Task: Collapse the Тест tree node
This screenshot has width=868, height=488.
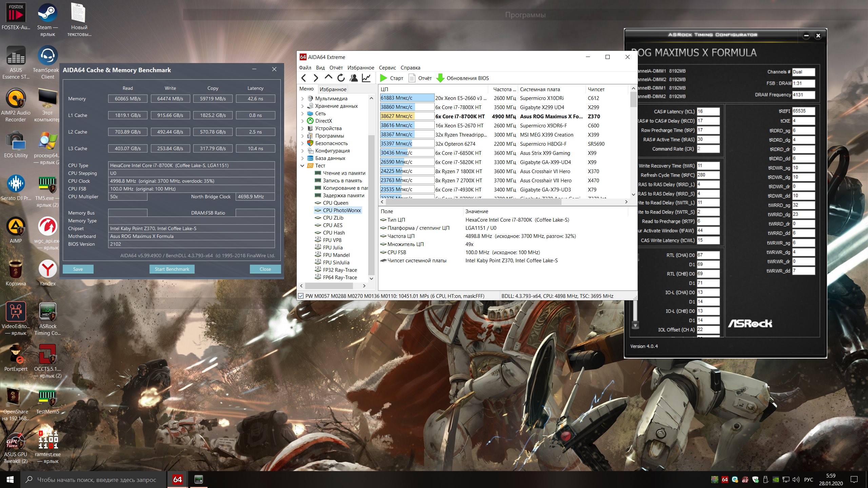Action: 302,166
